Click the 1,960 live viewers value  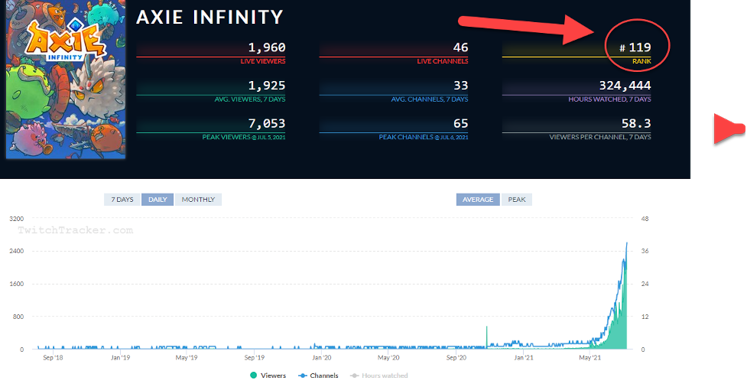pos(267,47)
